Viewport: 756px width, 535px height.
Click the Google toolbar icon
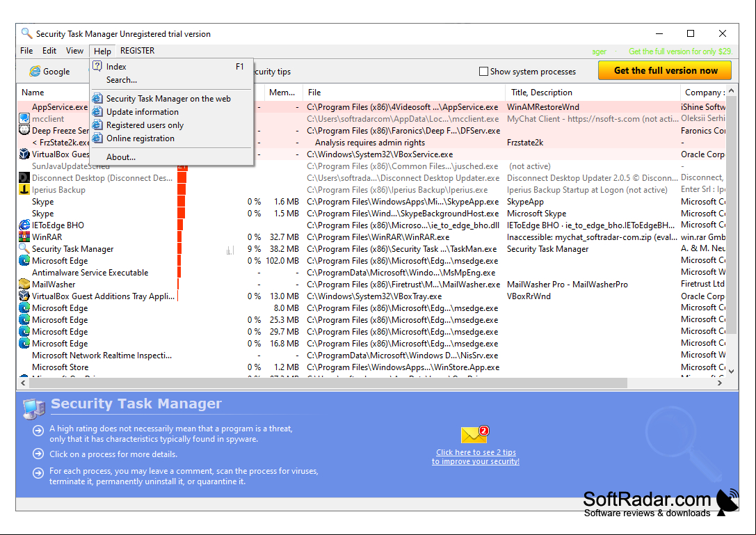point(35,72)
